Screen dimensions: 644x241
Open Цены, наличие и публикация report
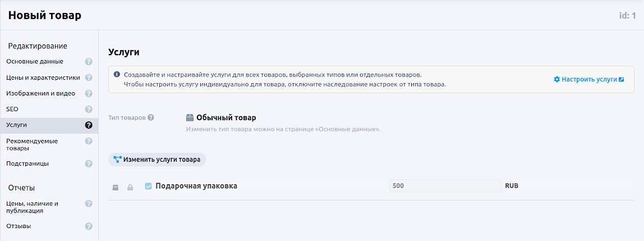tap(33, 207)
